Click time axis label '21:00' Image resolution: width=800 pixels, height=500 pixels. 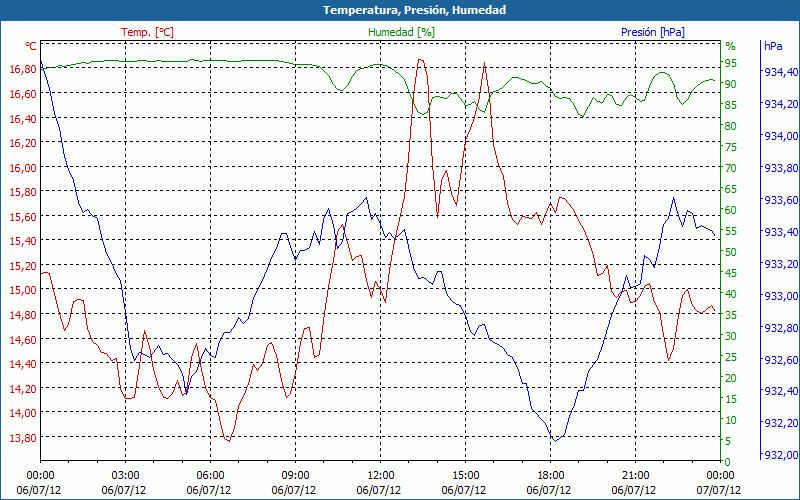tap(636, 476)
